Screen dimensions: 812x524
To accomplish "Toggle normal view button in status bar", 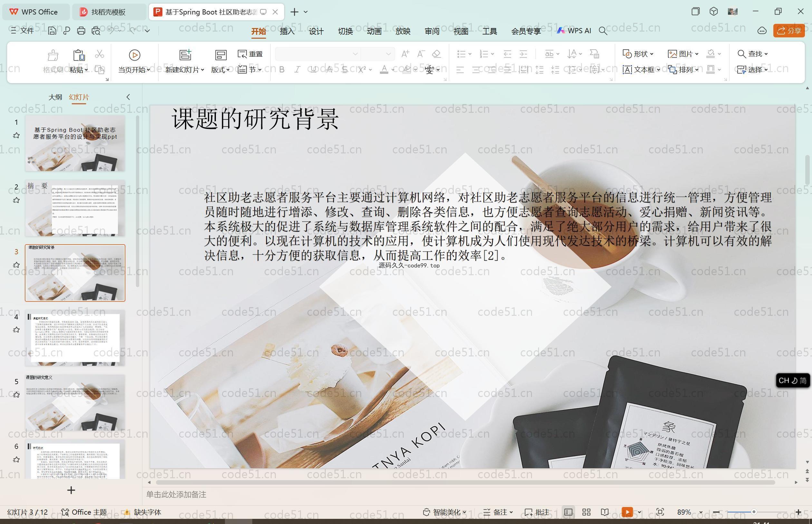I will click(568, 512).
